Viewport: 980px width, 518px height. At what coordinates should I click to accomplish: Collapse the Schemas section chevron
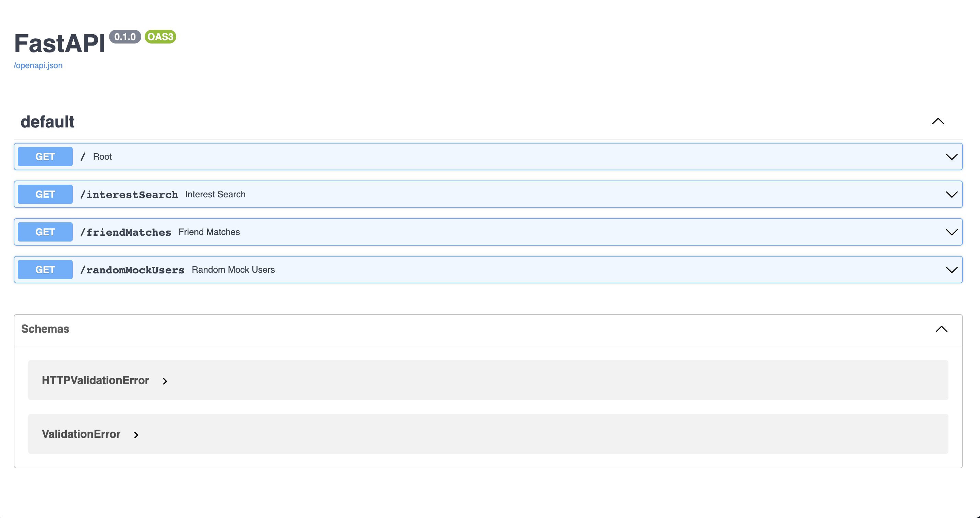941,329
